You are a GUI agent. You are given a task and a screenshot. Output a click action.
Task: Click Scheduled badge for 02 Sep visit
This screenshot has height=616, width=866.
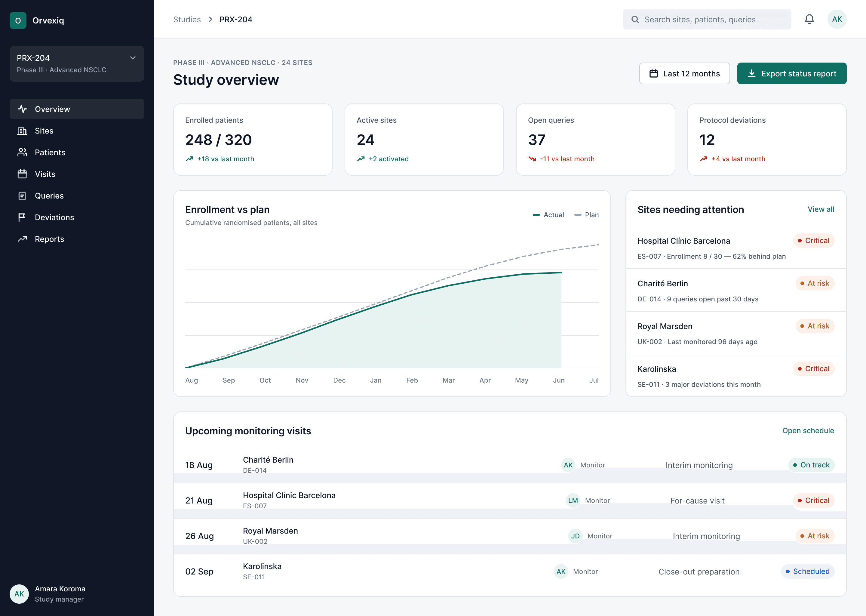(808, 571)
